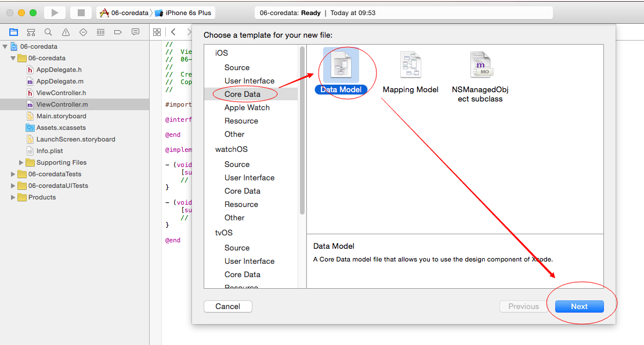Select User Interface under watchOS
The image size is (644, 345).
click(249, 177)
